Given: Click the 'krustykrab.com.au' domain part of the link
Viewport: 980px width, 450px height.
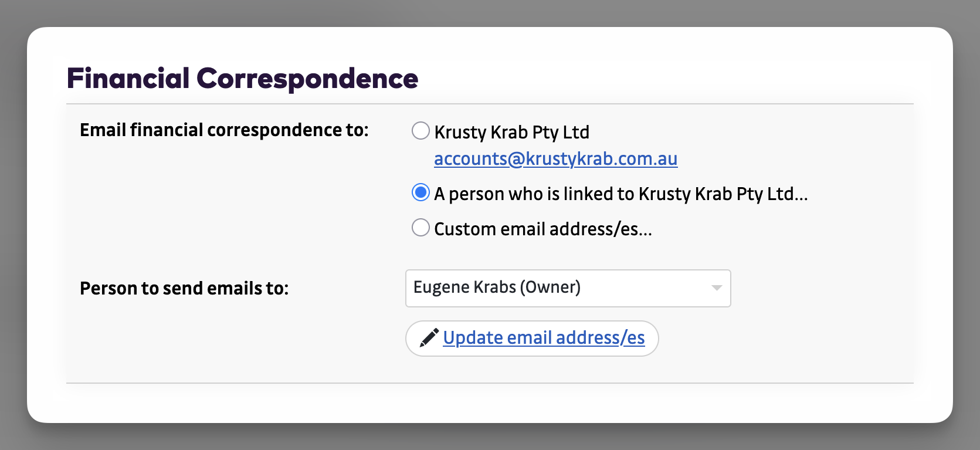Looking at the screenshot, I should pos(601,159).
